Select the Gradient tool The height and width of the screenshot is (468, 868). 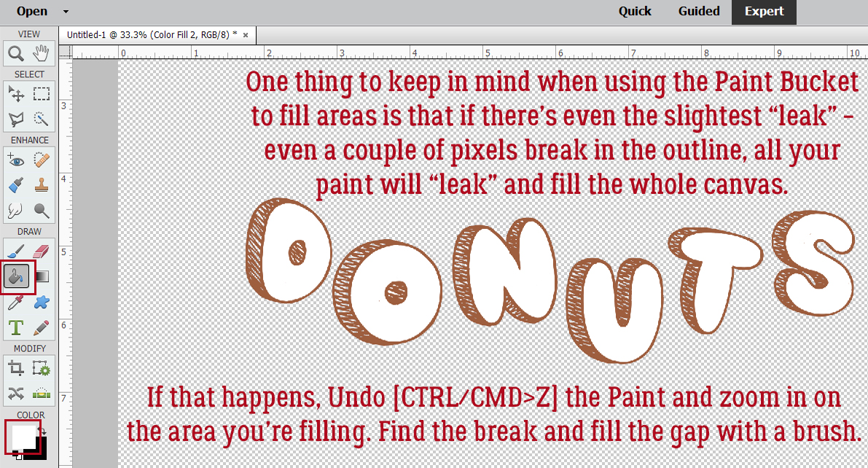click(x=42, y=276)
